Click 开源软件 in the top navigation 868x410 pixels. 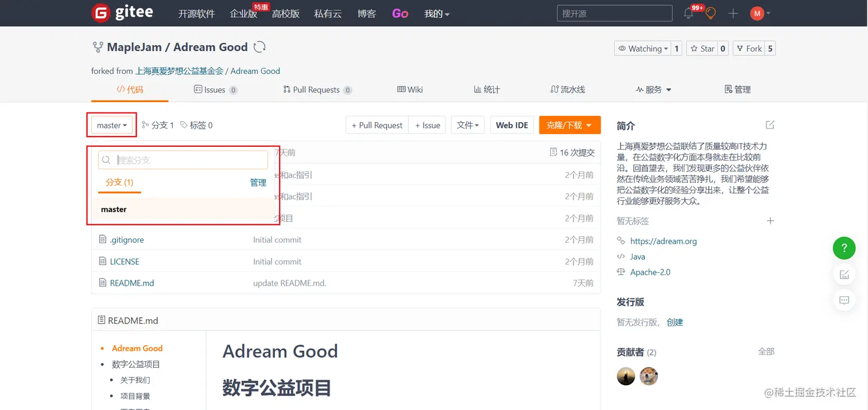coord(196,14)
